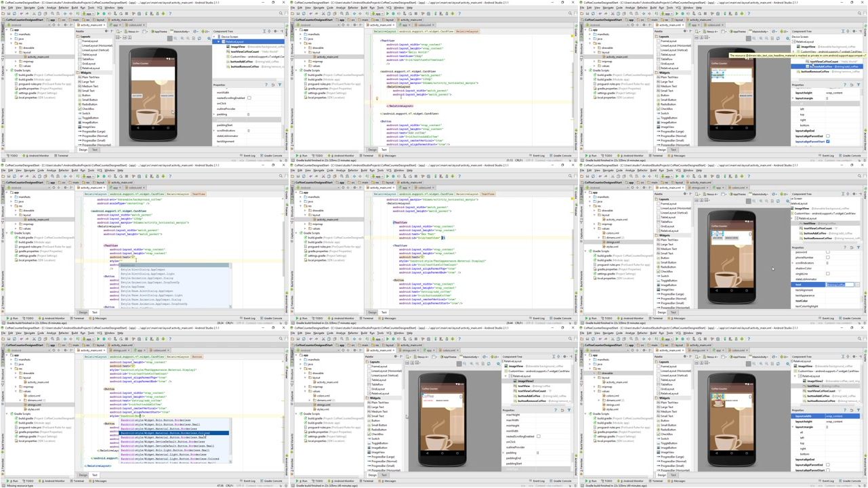Switch to Text tab in top-left screenshot

94,150
